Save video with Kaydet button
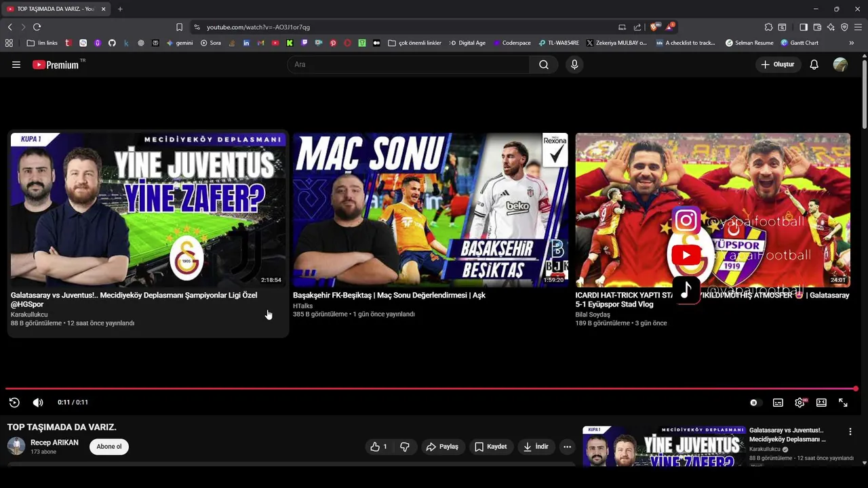Screen dimensions: 868x488 coord(490,447)
